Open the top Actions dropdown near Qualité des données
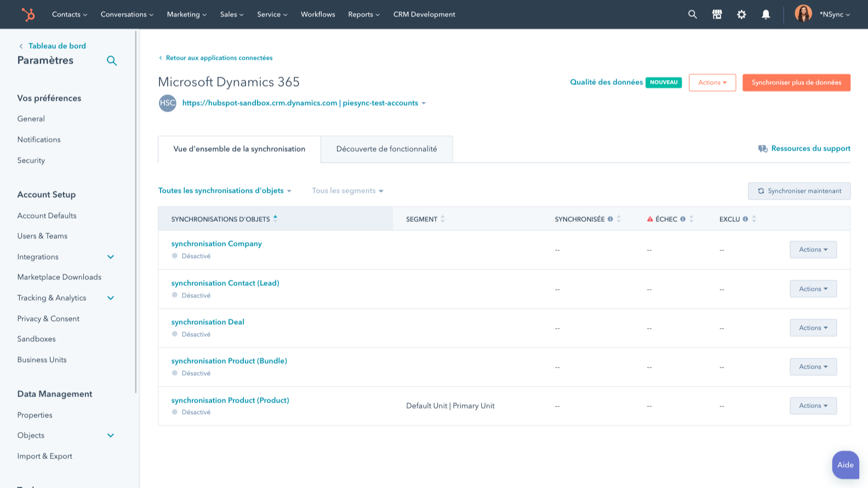Screen dimensions: 868x488 point(712,83)
